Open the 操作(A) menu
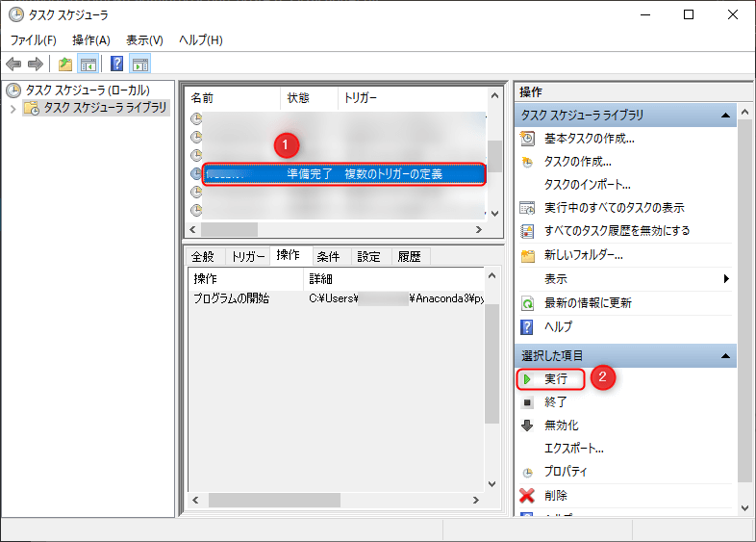The image size is (756, 542). point(91,40)
